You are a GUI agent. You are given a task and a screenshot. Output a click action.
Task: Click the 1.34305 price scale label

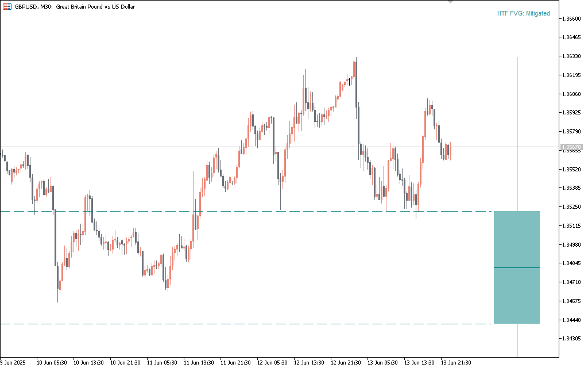pos(571,339)
